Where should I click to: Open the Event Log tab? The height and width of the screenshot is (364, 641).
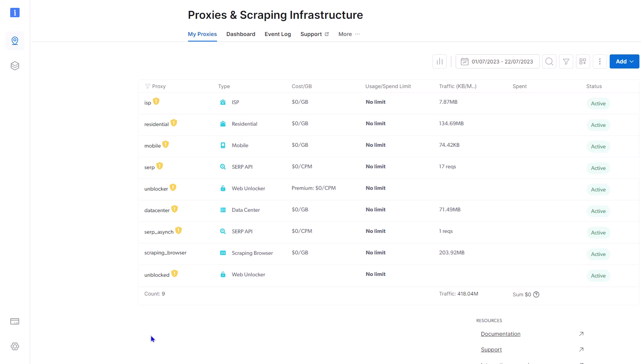[x=277, y=34]
